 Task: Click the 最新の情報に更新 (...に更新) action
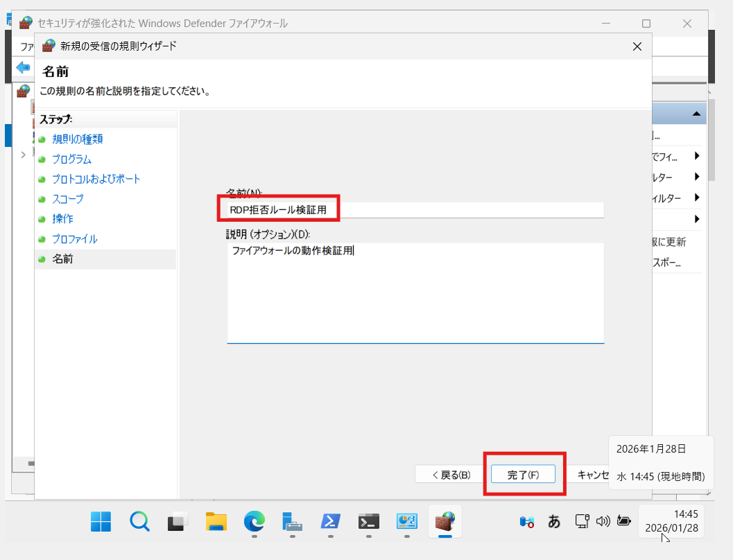[x=669, y=242]
